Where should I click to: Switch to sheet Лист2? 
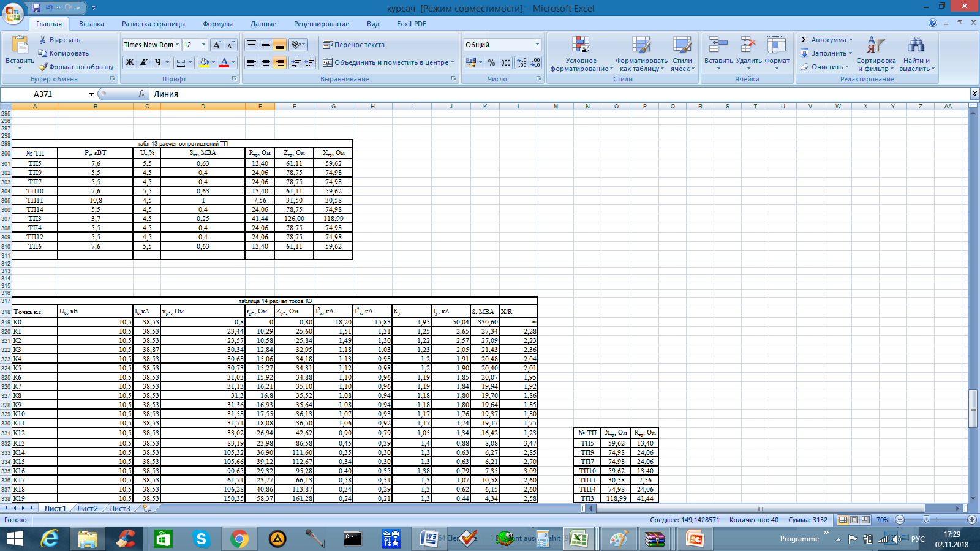pos(87,508)
